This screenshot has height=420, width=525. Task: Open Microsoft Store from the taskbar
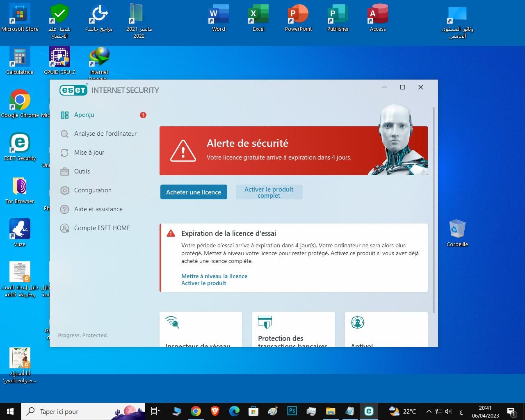253,411
